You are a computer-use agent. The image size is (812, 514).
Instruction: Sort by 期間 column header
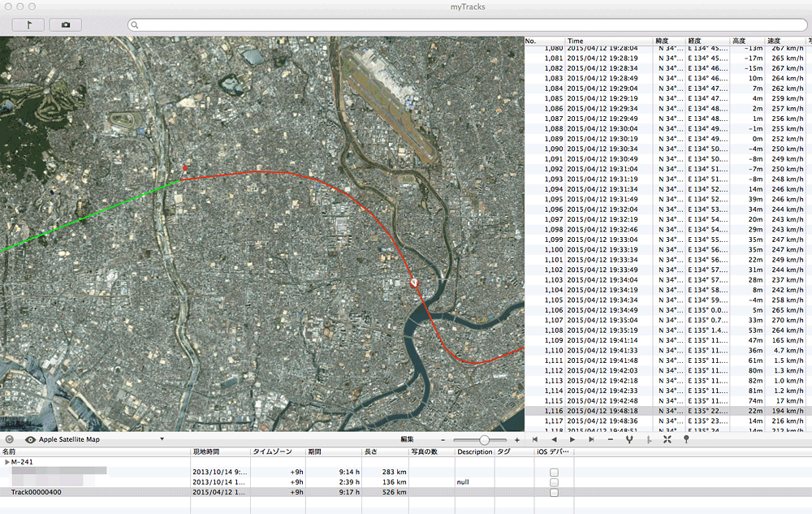tap(334, 452)
